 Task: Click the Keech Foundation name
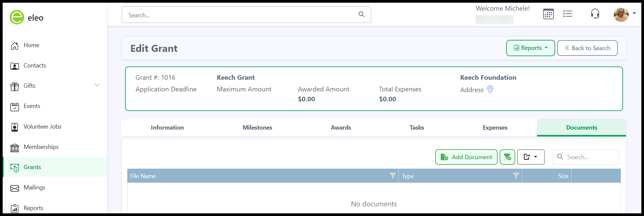point(488,77)
